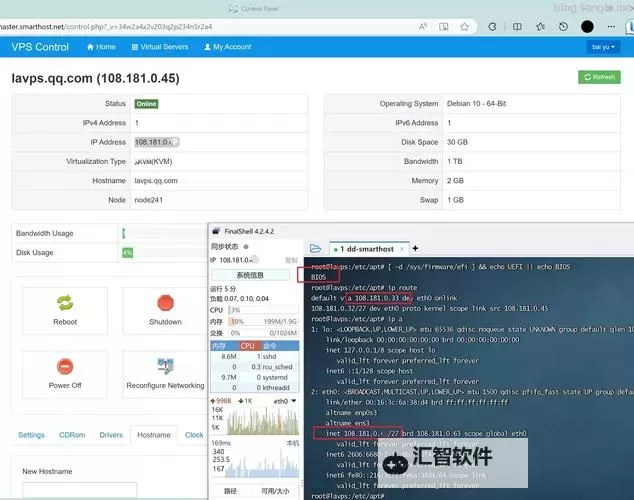The image size is (634, 500).
Task: Add page to favorites star icon
Action: click(465, 27)
